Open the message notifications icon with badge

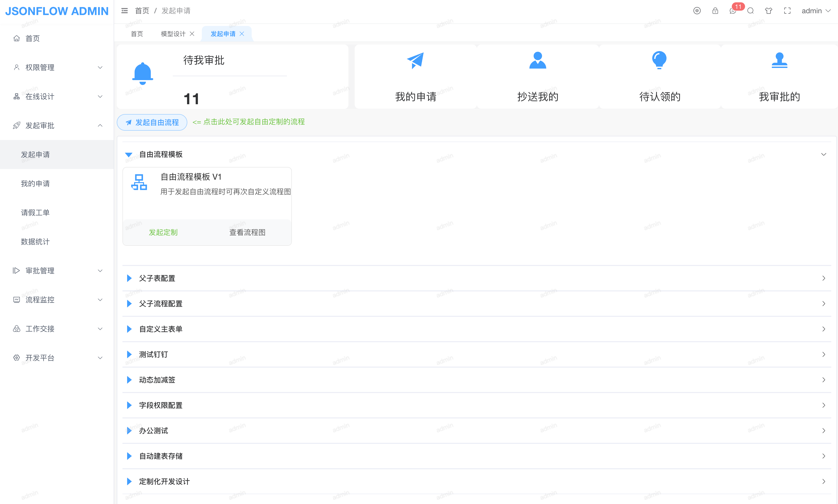(733, 11)
